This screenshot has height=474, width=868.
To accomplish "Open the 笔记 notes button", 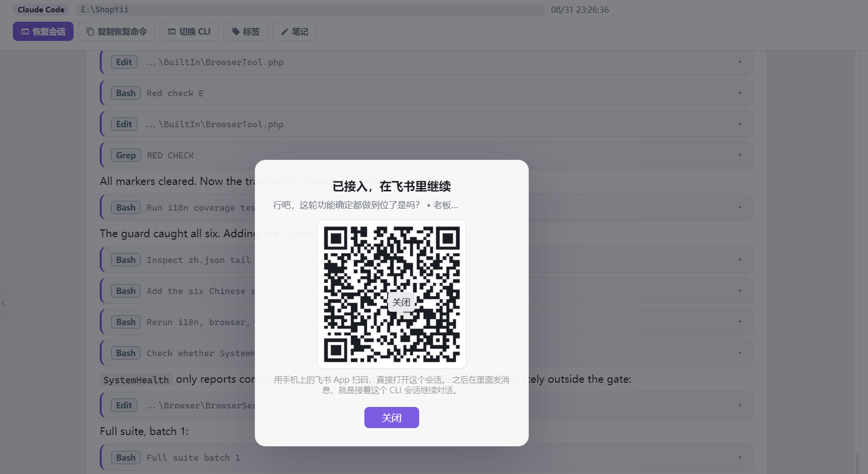I will click(294, 32).
